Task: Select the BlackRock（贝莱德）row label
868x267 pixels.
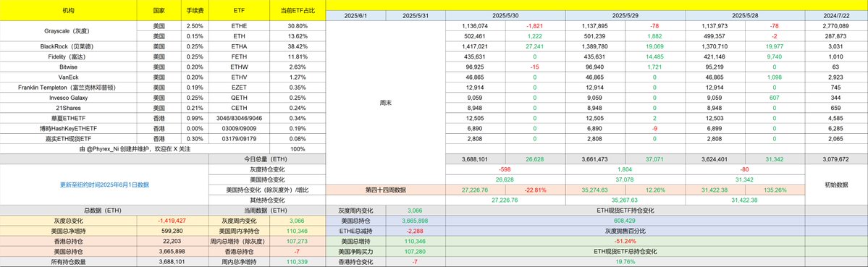Action: point(69,46)
